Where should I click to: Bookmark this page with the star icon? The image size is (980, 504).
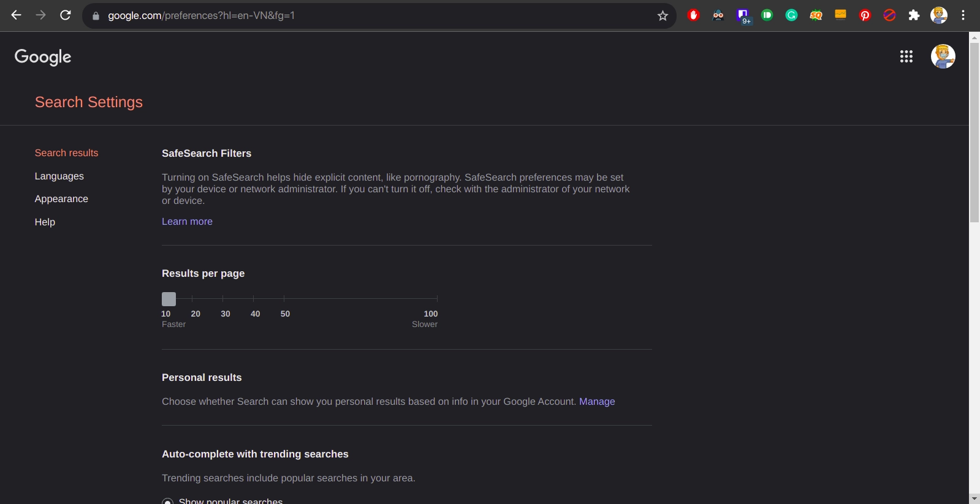[x=663, y=16]
